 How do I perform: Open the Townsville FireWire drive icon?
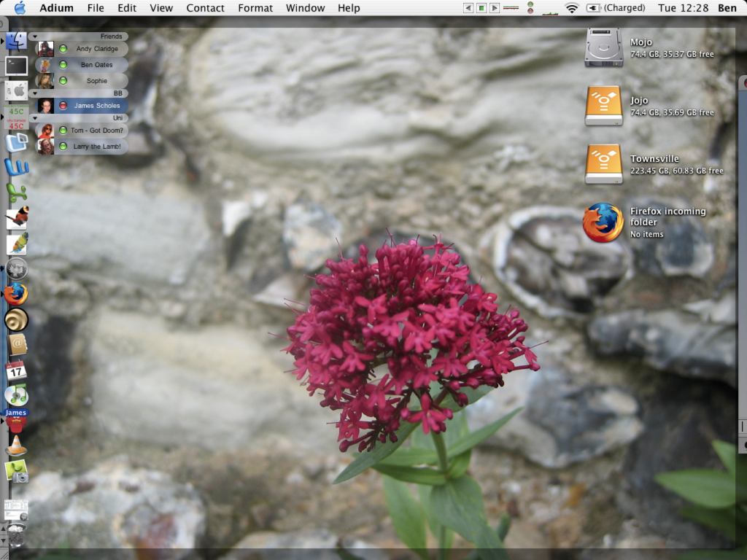(603, 164)
